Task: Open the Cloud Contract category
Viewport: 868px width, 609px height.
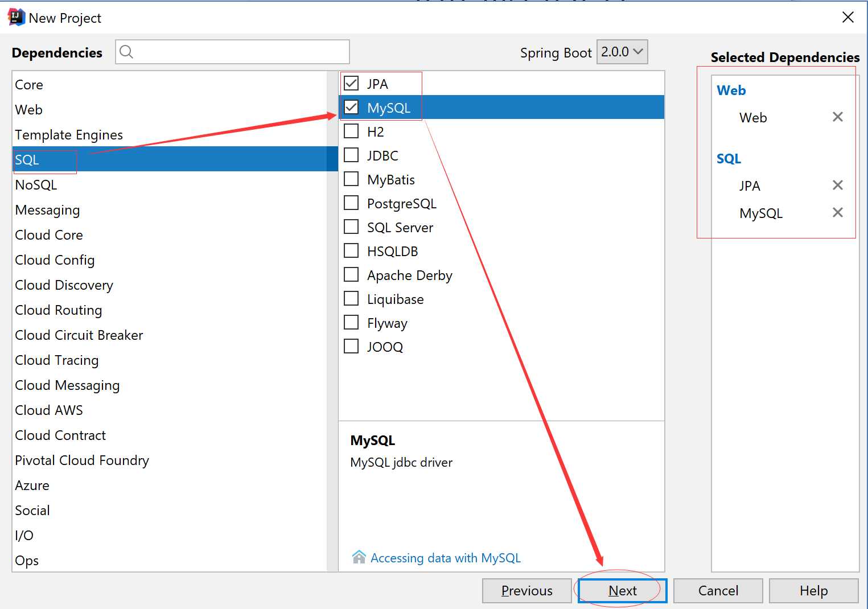Action: pyautogui.click(x=170, y=435)
